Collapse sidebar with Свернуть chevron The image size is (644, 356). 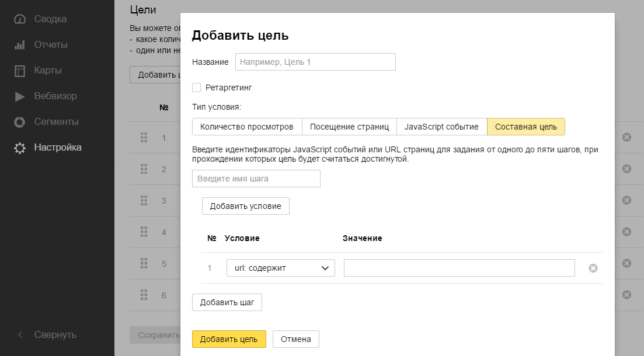[x=20, y=334]
